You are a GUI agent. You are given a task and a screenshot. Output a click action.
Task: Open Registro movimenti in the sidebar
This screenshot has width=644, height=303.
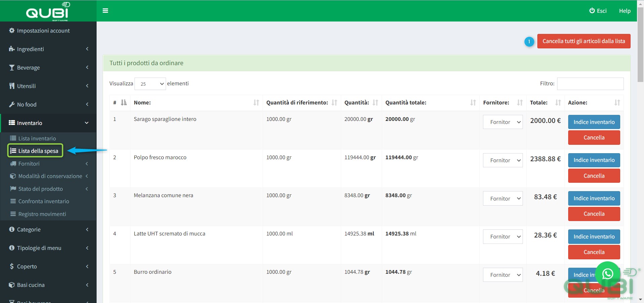click(42, 214)
